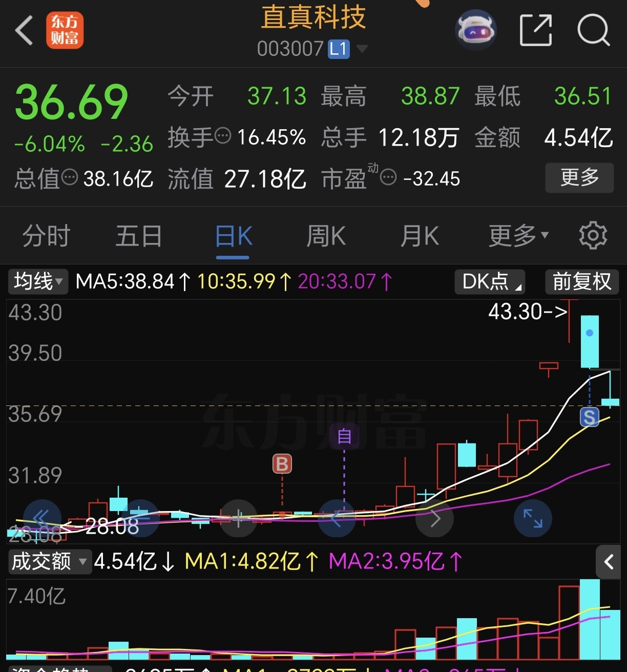
Task: Tap the info icon beside 总值
Action: click(70, 178)
